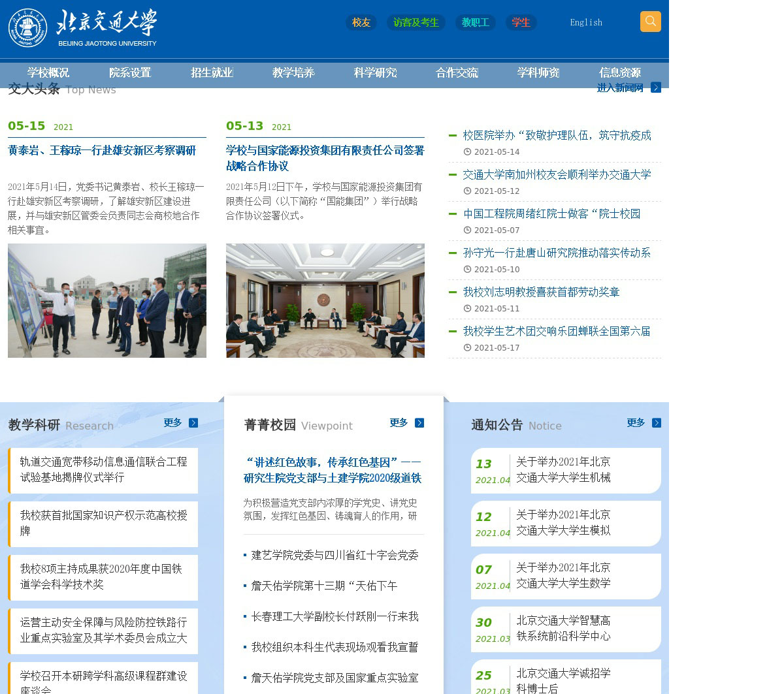The width and height of the screenshot is (784, 694).
Task: Open campus item 詹天佑学院第十三期“天佑下午
Action: (x=325, y=586)
